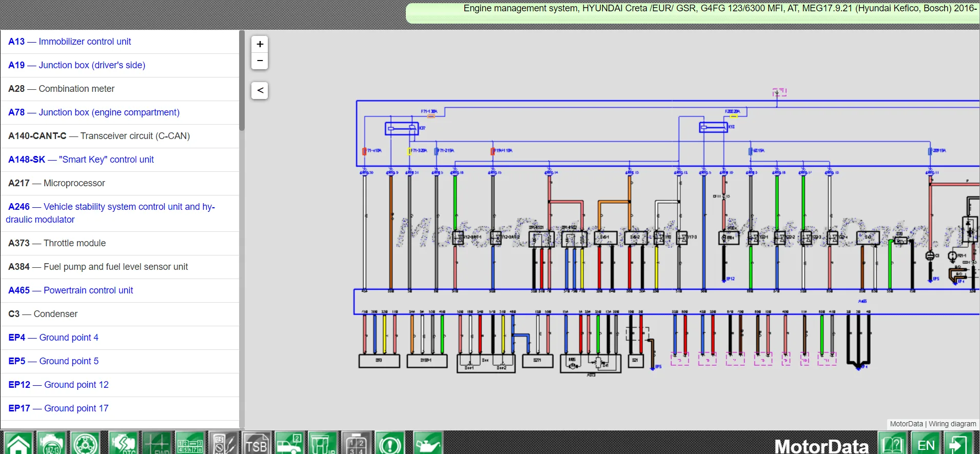
Task: Open EP5 Ground point 5 link
Action: 53,361
